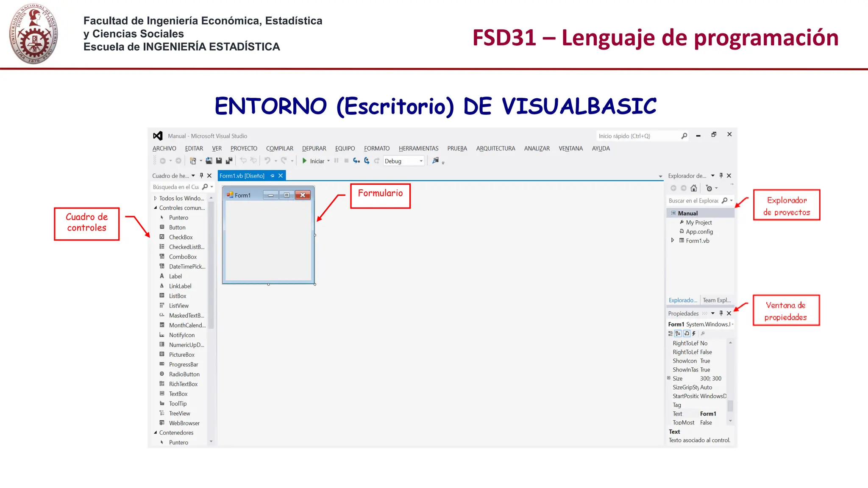Toggle Alphabetical sort in Propiedades
Image resolution: width=868 pixels, height=488 pixels.
pos(678,333)
